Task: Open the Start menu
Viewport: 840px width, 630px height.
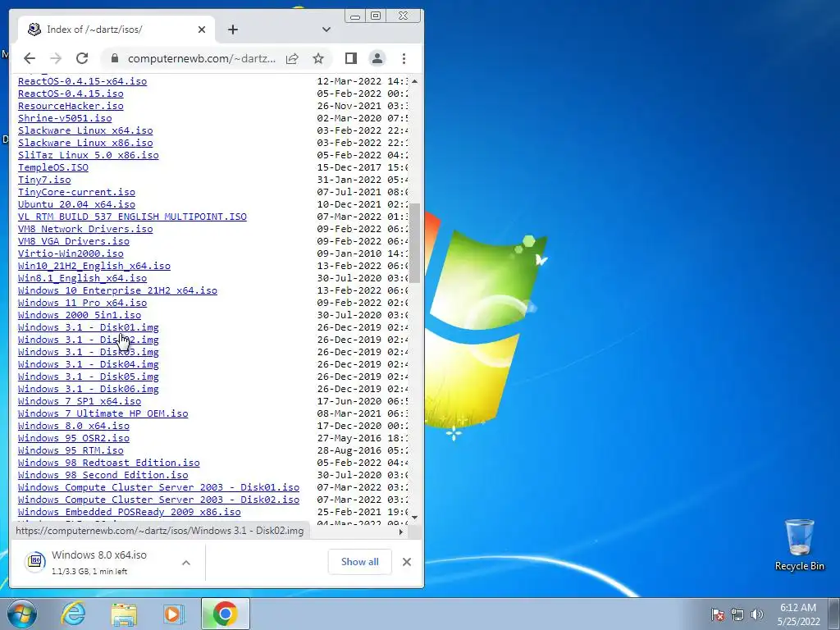Action: pyautogui.click(x=21, y=614)
